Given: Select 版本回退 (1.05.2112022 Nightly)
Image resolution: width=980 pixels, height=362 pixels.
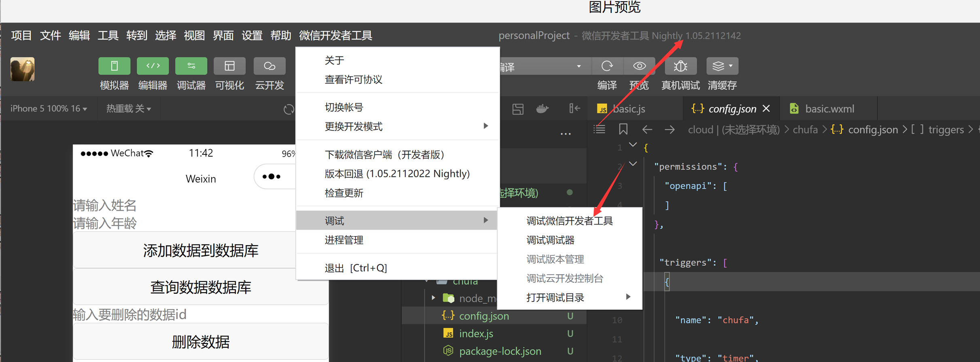Looking at the screenshot, I should [x=398, y=174].
